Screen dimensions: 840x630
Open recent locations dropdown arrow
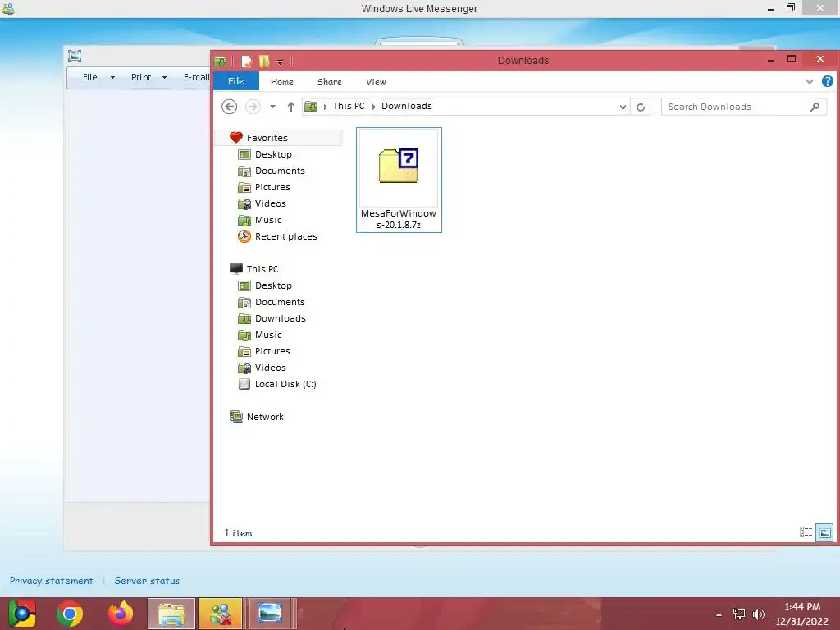tap(272, 107)
